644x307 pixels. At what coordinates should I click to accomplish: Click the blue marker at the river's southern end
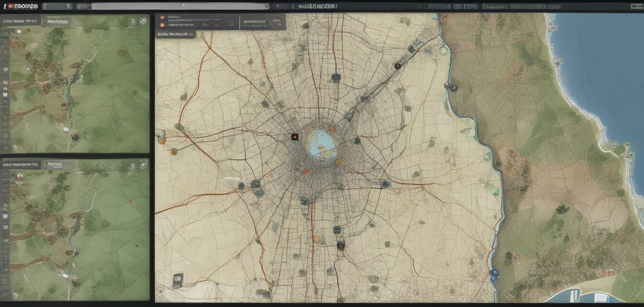[494, 273]
